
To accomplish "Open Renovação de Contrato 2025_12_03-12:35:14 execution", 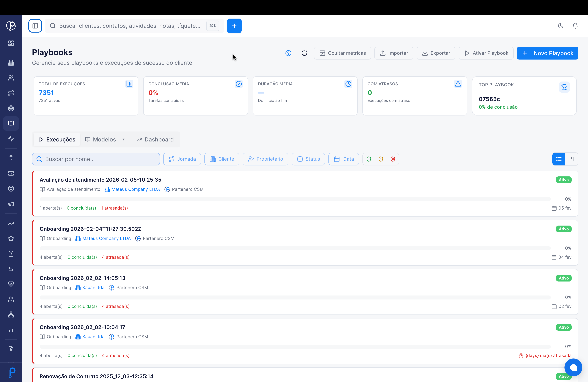I will click(96, 376).
